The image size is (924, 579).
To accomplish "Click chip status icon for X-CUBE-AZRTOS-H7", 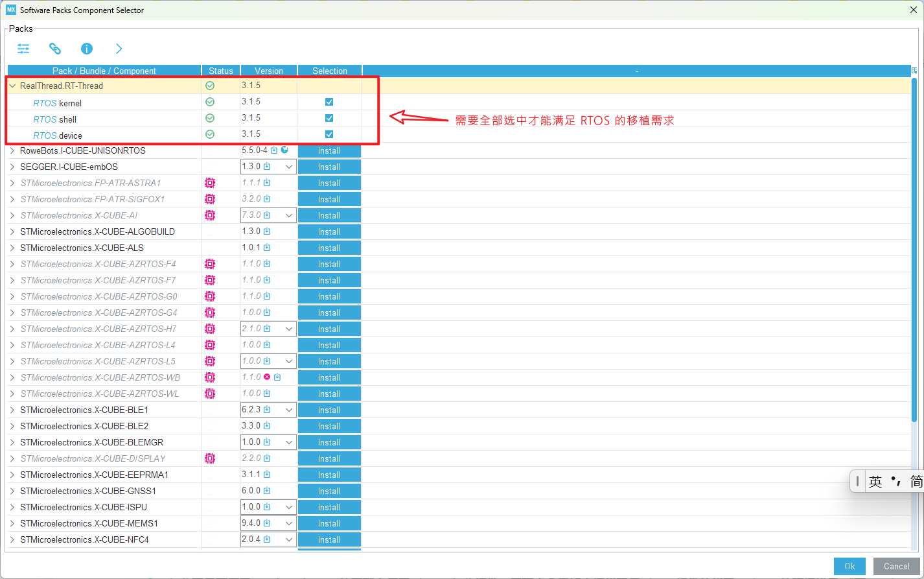I will click(x=210, y=329).
